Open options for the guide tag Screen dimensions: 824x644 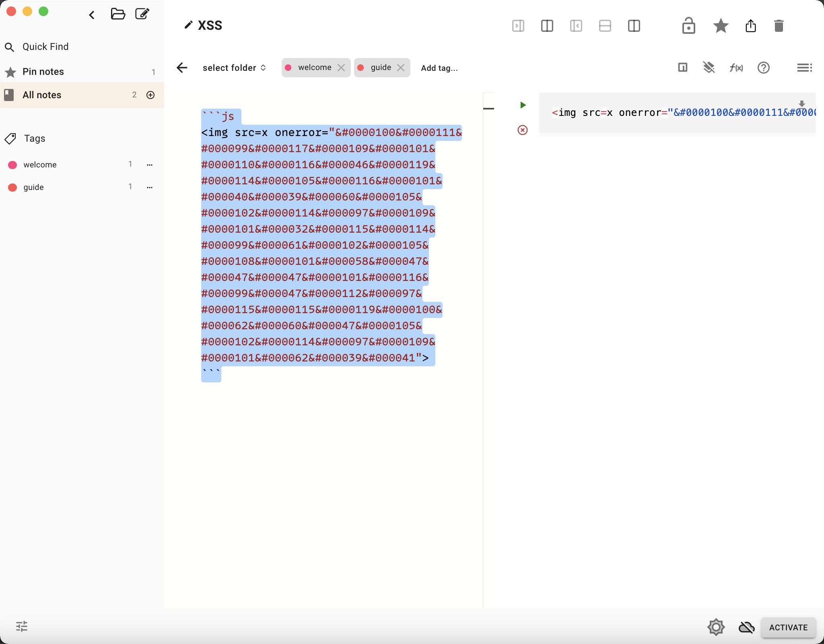click(x=149, y=187)
